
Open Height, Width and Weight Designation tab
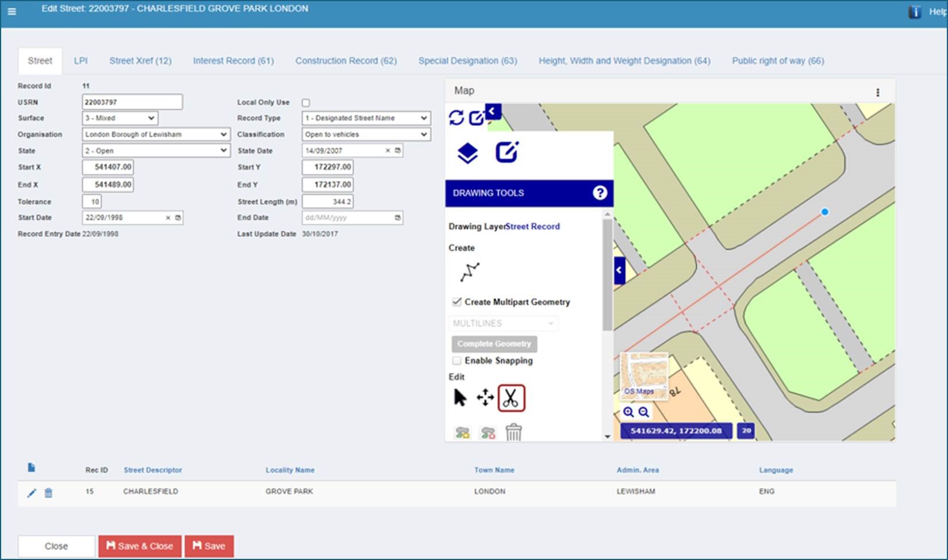(x=624, y=61)
